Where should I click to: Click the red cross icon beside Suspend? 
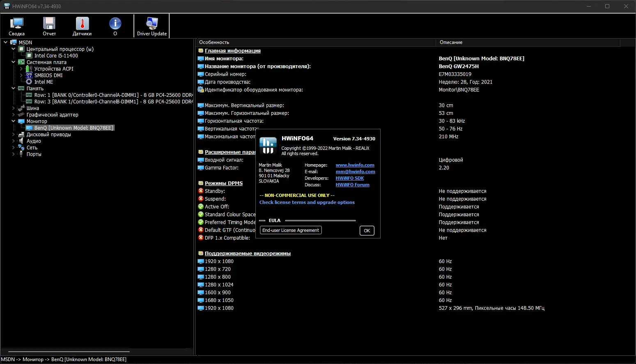coord(201,199)
